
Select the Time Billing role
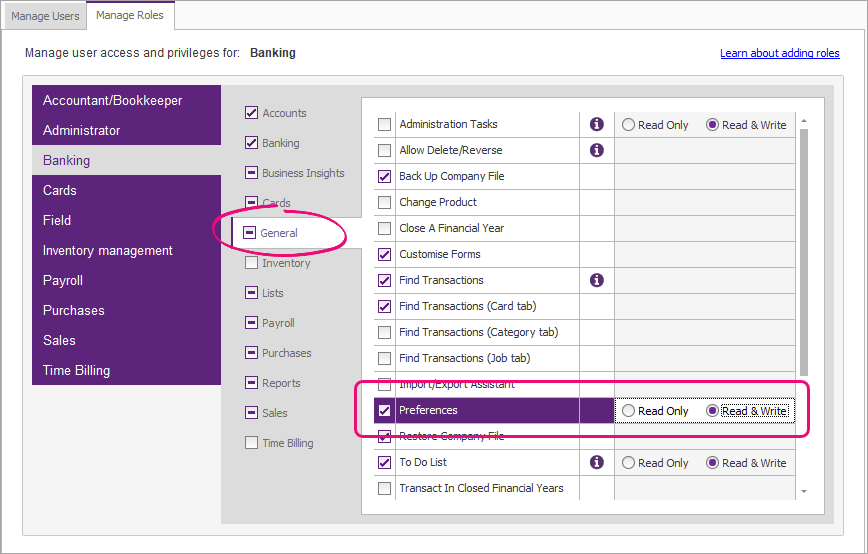(126, 370)
